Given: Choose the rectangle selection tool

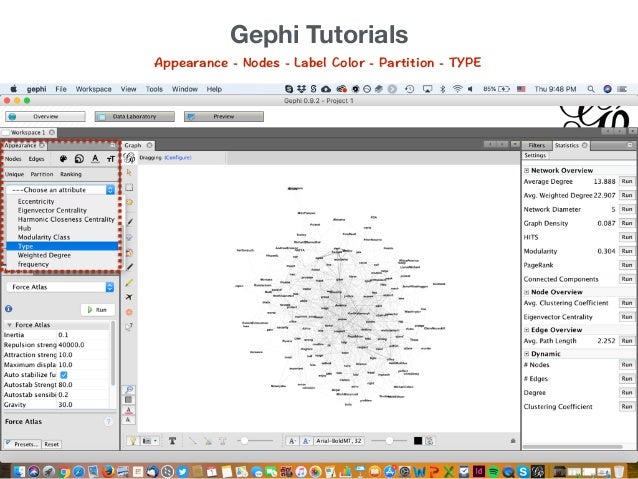Looking at the screenshot, I should tap(129, 188).
